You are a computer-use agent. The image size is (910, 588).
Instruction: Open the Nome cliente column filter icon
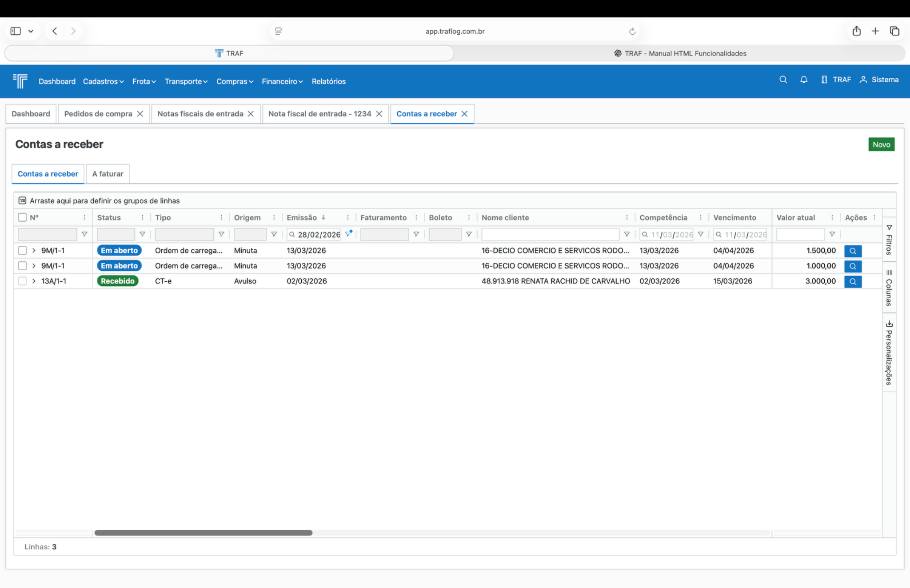click(627, 234)
